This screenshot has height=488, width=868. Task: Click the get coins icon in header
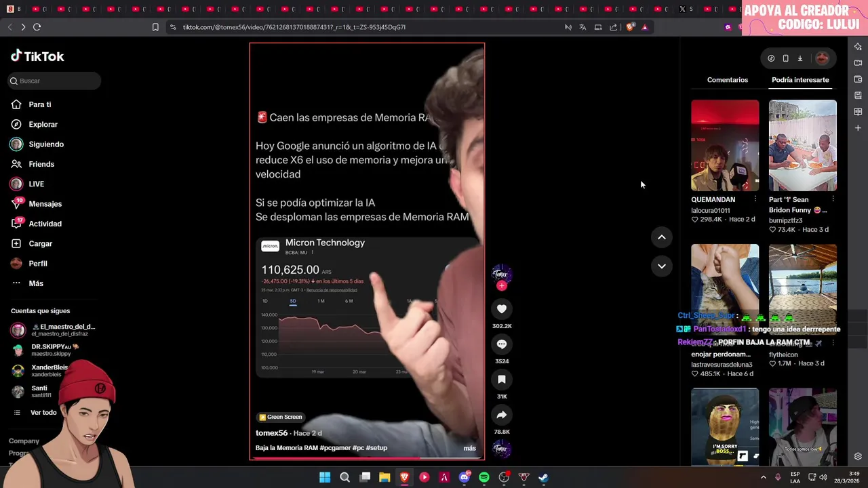point(771,58)
